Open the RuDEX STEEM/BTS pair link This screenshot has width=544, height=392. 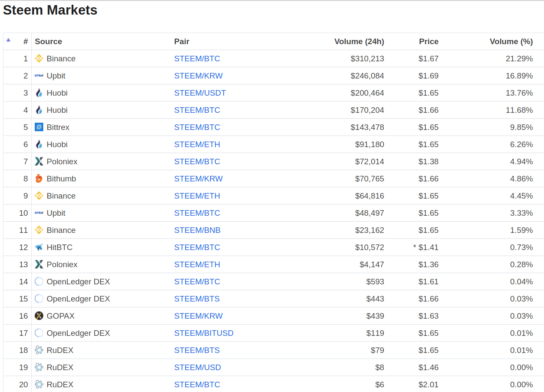[197, 350]
